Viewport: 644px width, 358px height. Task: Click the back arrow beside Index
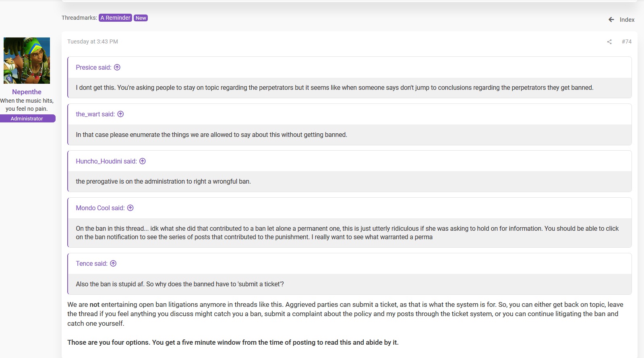611,19
